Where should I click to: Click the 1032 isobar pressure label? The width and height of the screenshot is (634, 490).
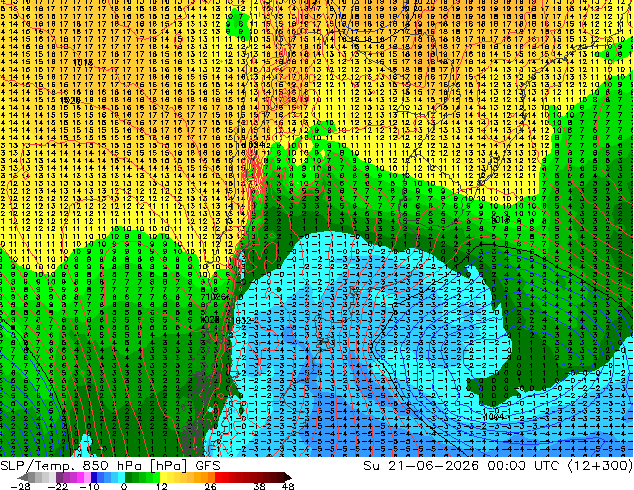[x=242, y=321]
